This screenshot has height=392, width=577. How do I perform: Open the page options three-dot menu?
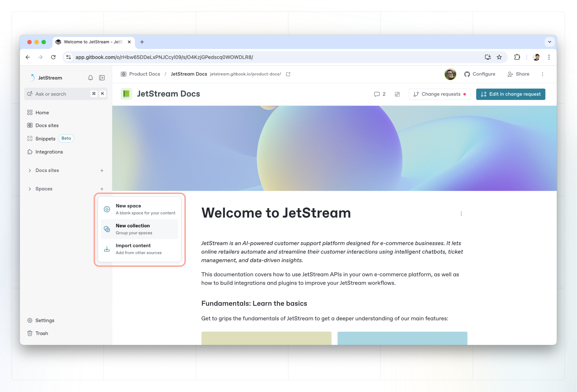(x=461, y=214)
